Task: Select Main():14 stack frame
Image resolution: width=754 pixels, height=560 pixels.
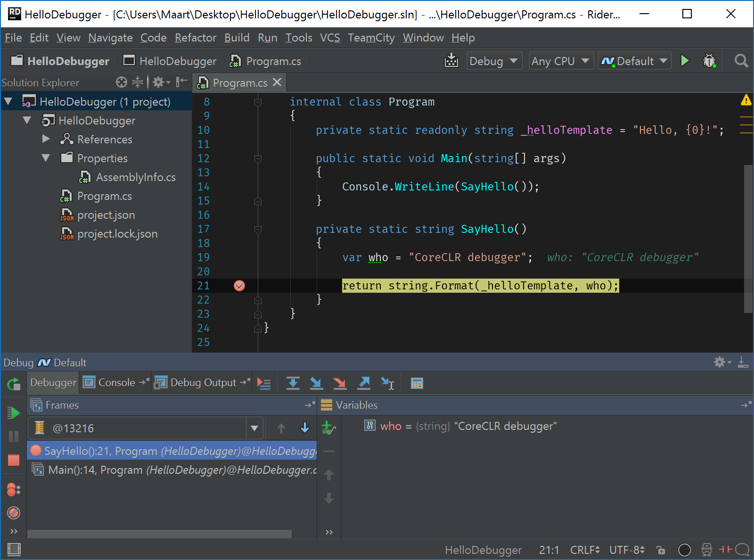Action: [172, 469]
